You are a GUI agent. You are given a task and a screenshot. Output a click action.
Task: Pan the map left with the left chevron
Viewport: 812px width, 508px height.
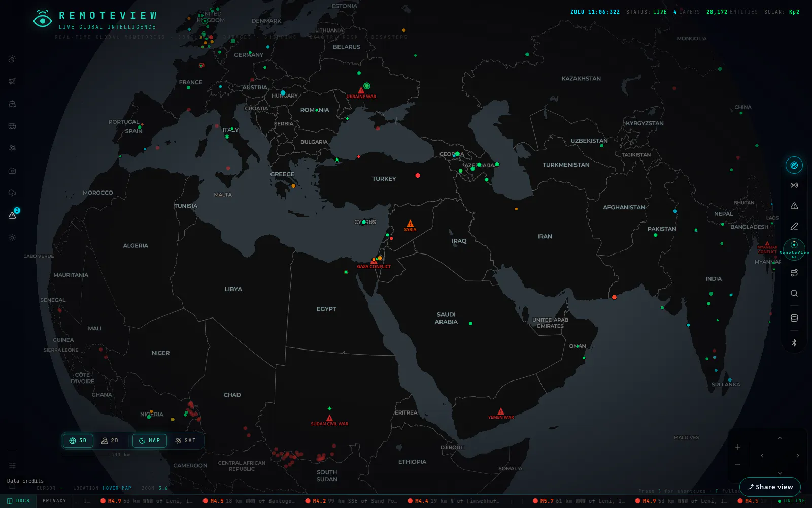click(x=762, y=456)
